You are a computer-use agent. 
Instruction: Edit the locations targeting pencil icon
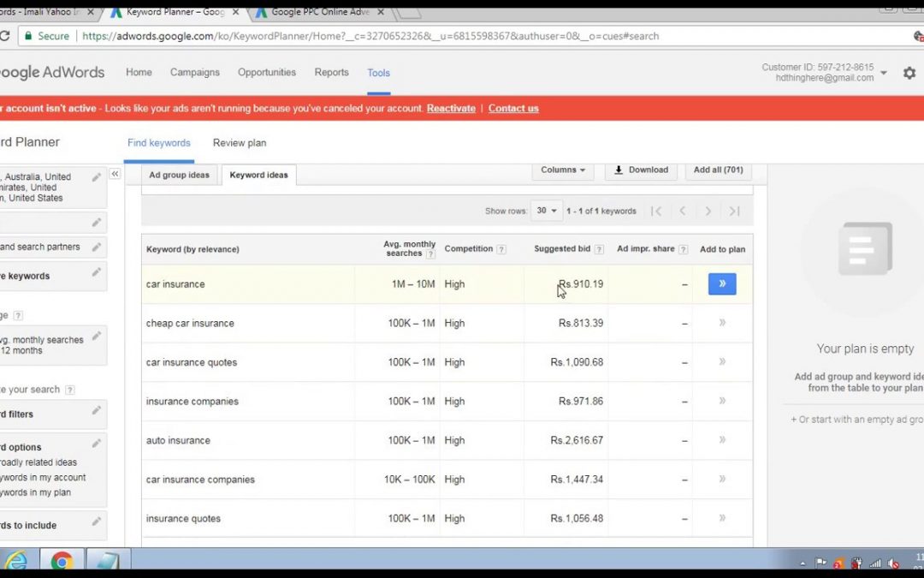click(x=96, y=177)
